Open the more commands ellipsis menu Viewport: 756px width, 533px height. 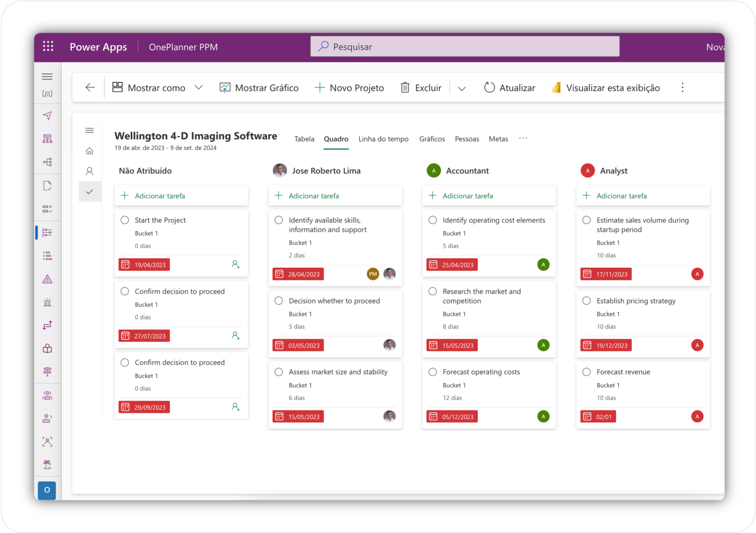[x=683, y=87]
